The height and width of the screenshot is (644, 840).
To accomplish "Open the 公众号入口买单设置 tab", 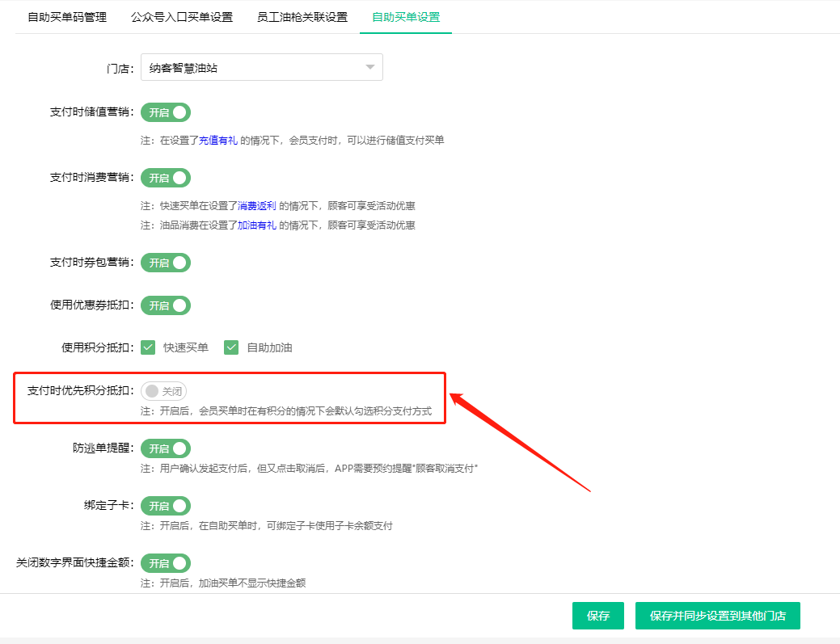I will tap(182, 15).
